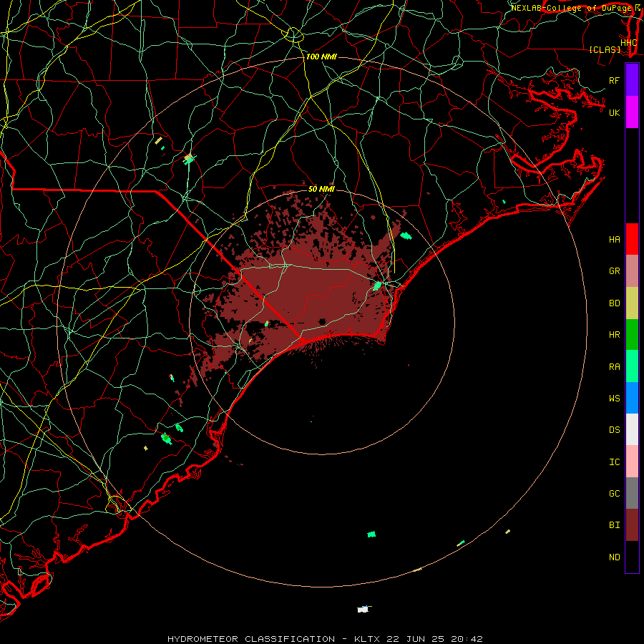644x644 pixels.
Task: Click the white DS legend swatch
Action: pyautogui.click(x=632, y=429)
